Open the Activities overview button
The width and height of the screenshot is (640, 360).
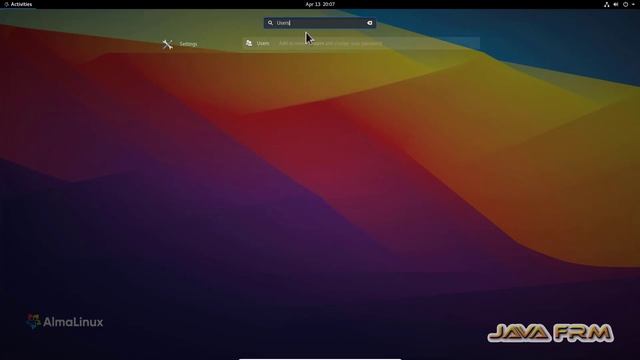click(x=18, y=4)
